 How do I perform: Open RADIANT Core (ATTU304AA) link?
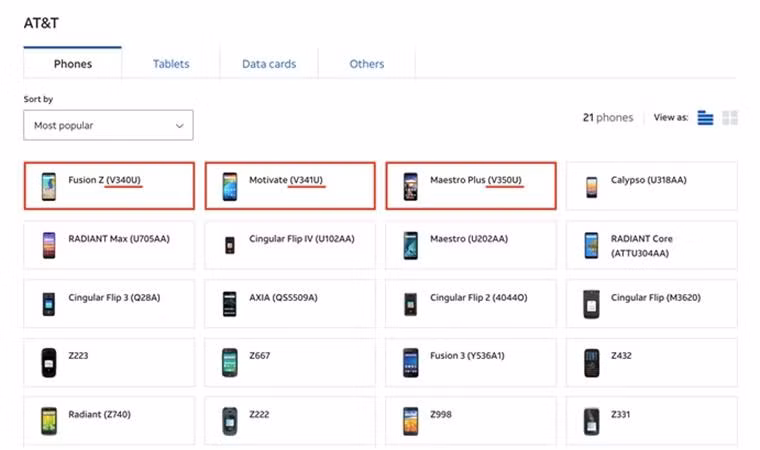point(640,246)
